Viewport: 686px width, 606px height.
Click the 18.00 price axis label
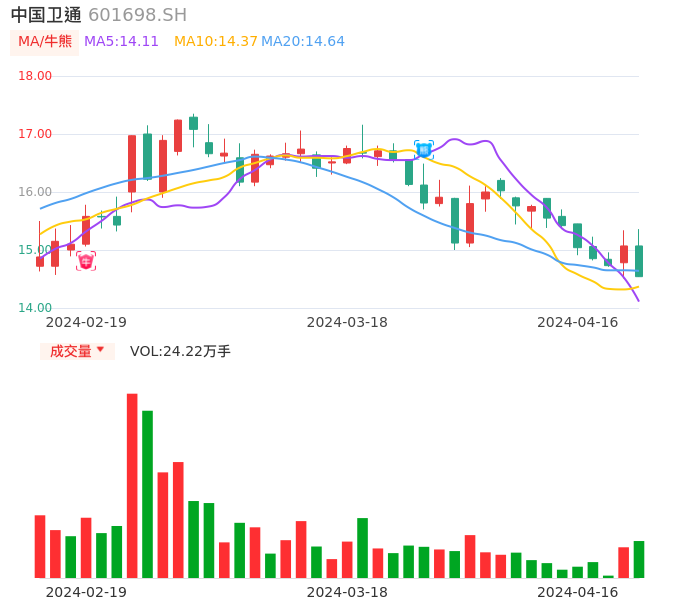coord(35,76)
